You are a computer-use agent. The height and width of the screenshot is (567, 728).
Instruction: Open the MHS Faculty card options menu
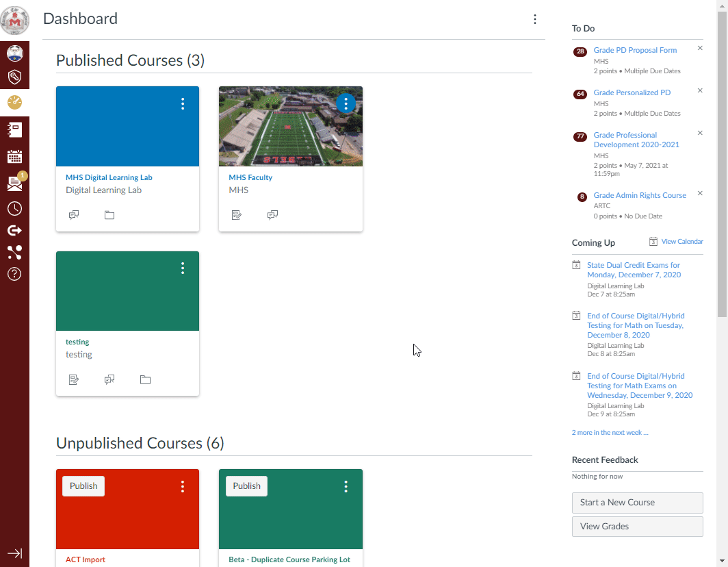pyautogui.click(x=346, y=103)
